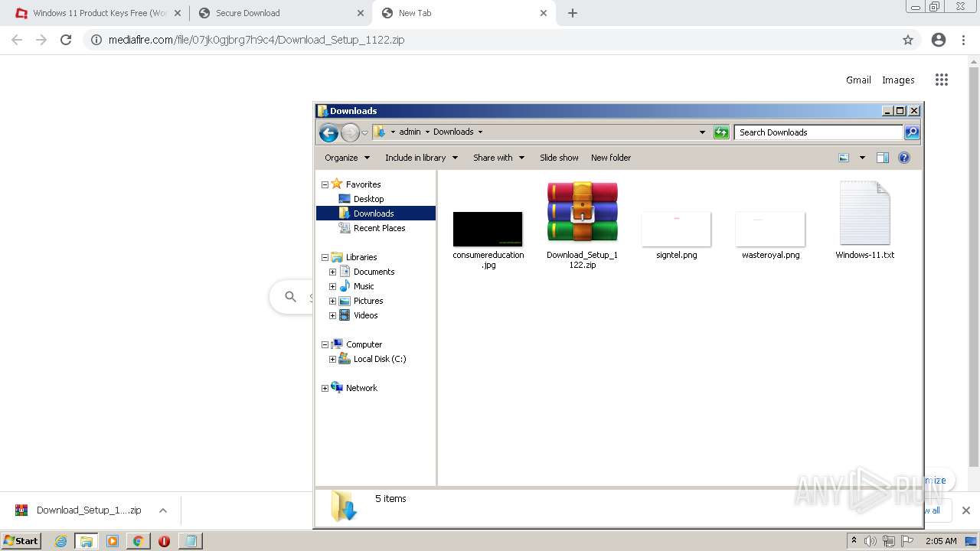The height and width of the screenshot is (551, 980).
Task: Collapse the Computer tree group
Action: click(x=325, y=344)
